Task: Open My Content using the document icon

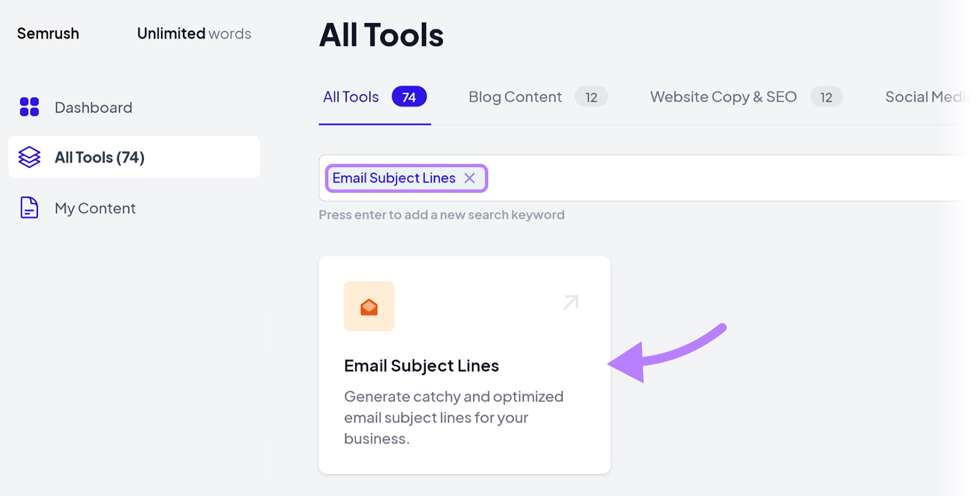Action: (28, 208)
